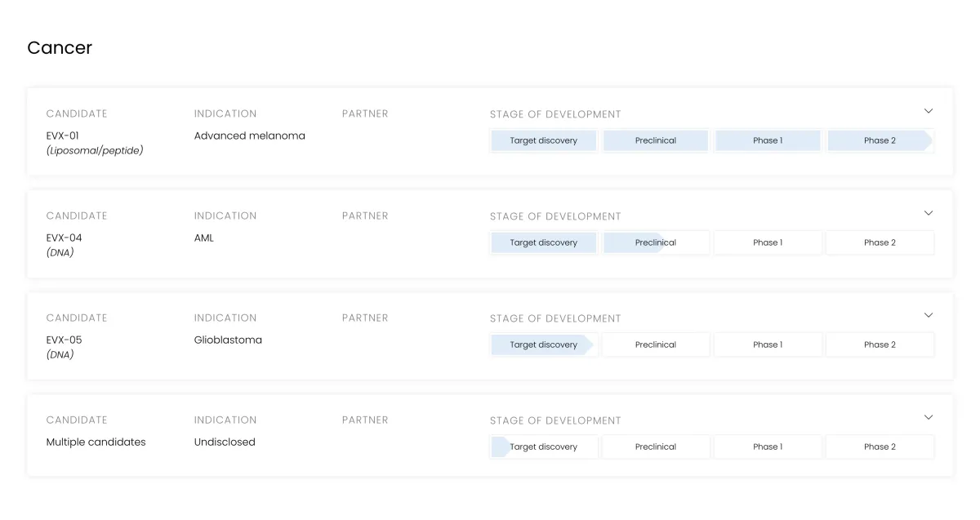Click the Multiple candidates text
This screenshot has width=980, height=520.
coord(96,442)
